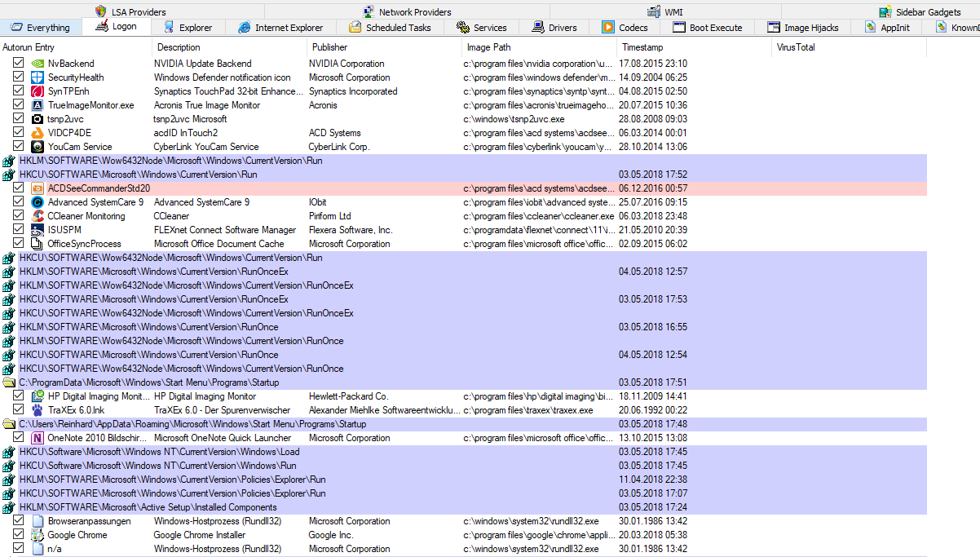The image size is (980, 557).
Task: Sort by Image Path column header
Action: coord(540,47)
